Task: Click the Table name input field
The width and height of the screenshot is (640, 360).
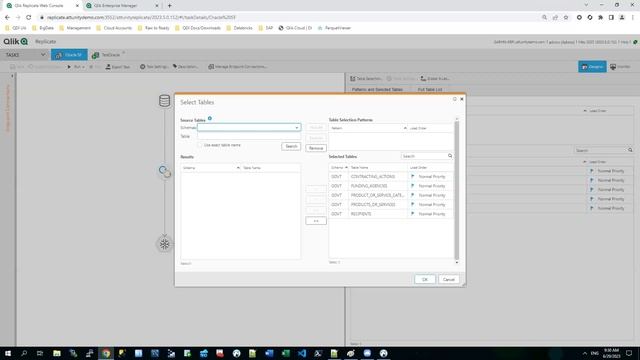Action: tap(249, 136)
